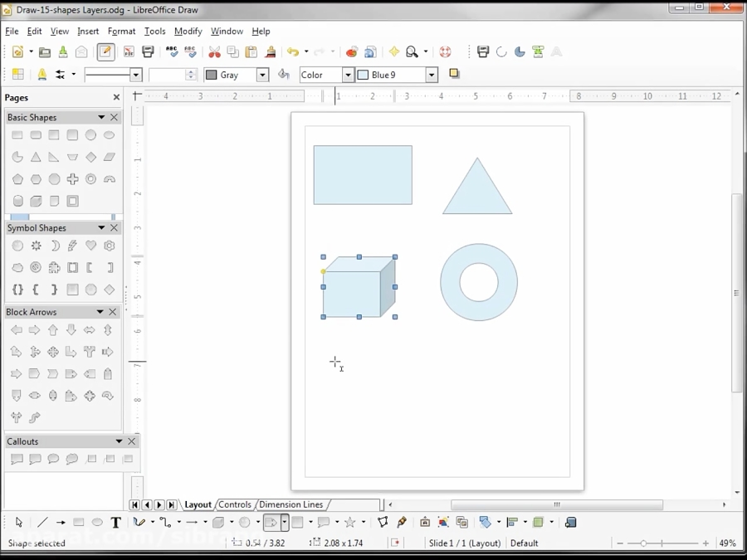Open the Blue 9 fill color dropdown
This screenshot has height=560, width=747.
[x=431, y=74]
